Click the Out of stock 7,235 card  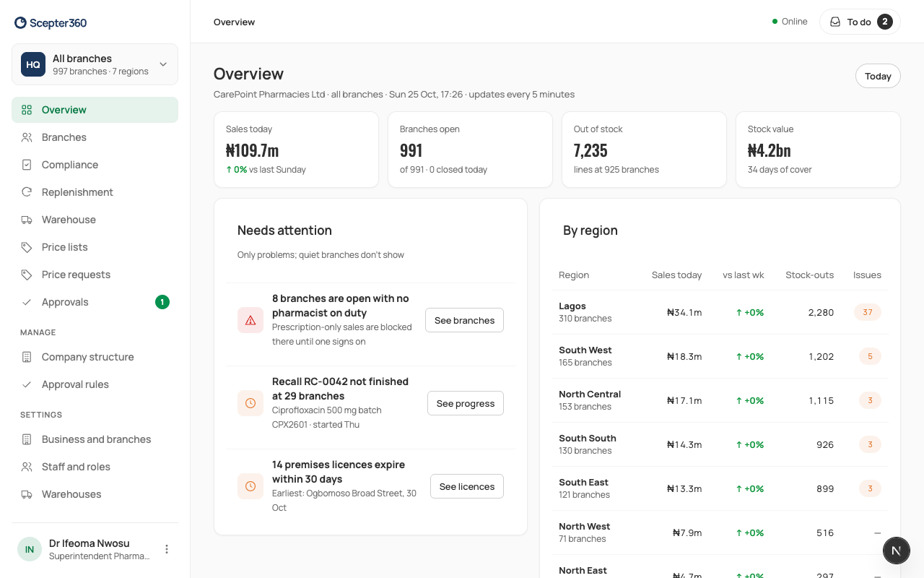tap(644, 150)
